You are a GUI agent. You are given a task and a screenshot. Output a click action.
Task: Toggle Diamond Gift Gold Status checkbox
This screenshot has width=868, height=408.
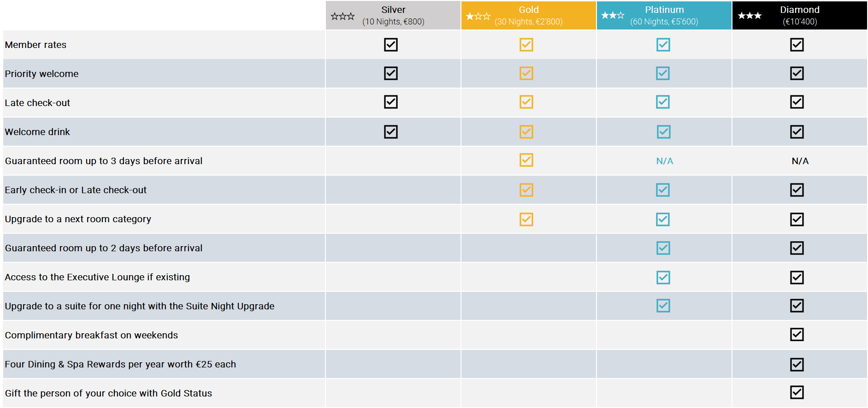tap(797, 392)
